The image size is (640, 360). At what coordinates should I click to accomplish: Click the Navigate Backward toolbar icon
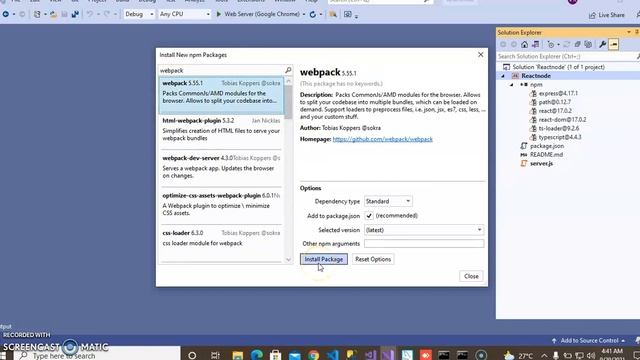pos(6,14)
